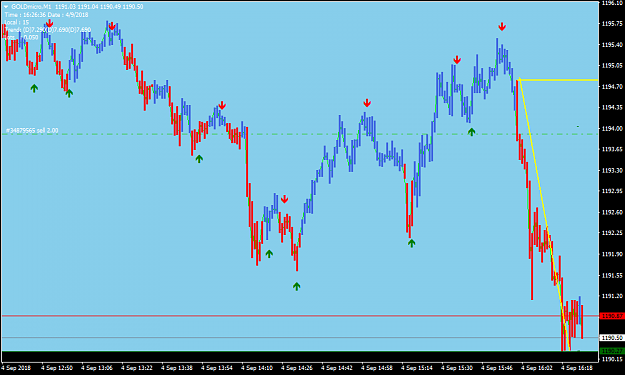This screenshot has height=375, width=625.
Task: Click the green 1190.27 price tag
Action: (x=612, y=351)
